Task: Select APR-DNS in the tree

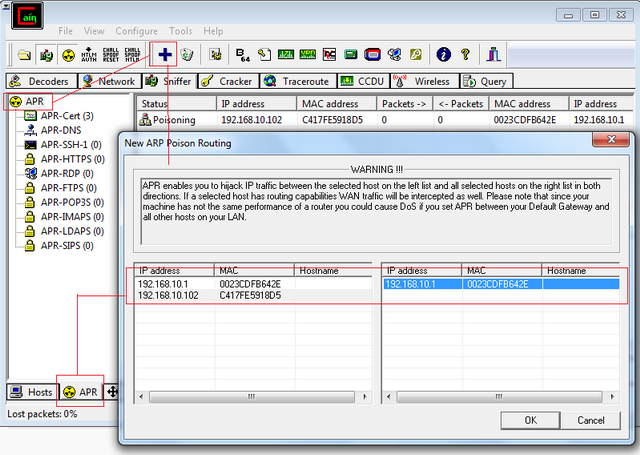Action: [61, 130]
